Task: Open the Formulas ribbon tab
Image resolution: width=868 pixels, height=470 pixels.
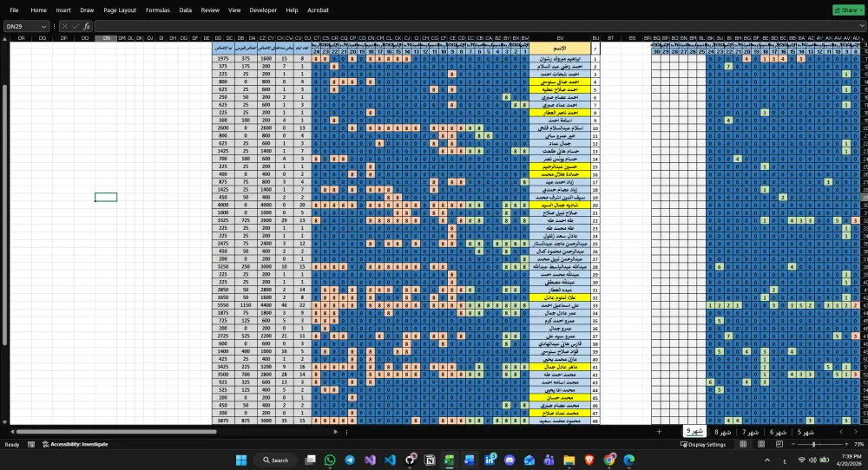Action: tap(158, 10)
